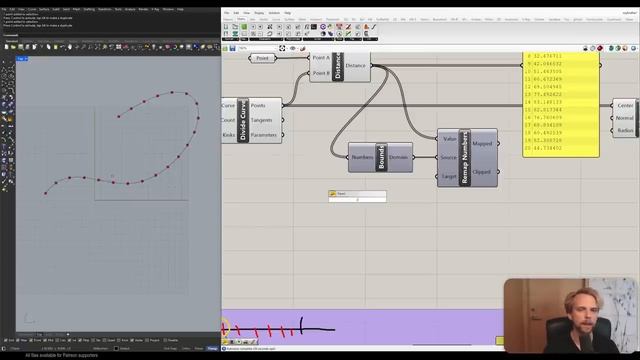640x360 pixels.
Task: Click the Zoom Extents icon in Rhino toolbar
Action: pyautogui.click(x=97, y=47)
